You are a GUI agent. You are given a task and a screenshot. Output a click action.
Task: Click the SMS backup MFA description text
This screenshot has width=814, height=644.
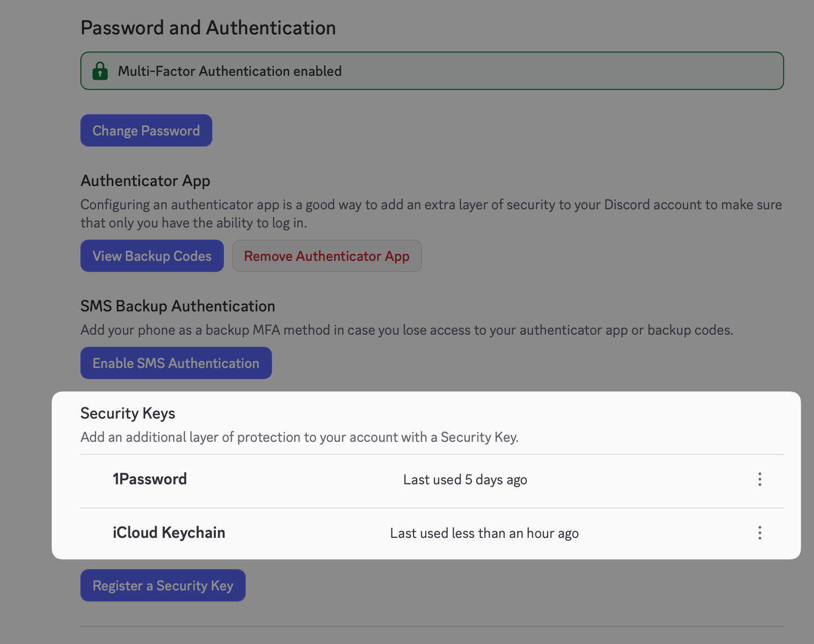coord(406,330)
